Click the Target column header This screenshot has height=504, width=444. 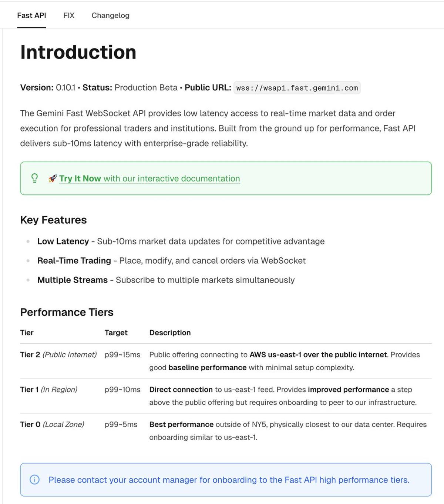click(x=116, y=333)
